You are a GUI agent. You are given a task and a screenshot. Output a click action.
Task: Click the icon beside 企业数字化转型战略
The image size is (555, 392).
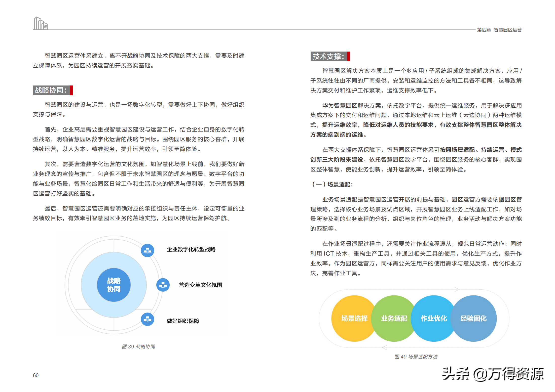tap(147, 250)
